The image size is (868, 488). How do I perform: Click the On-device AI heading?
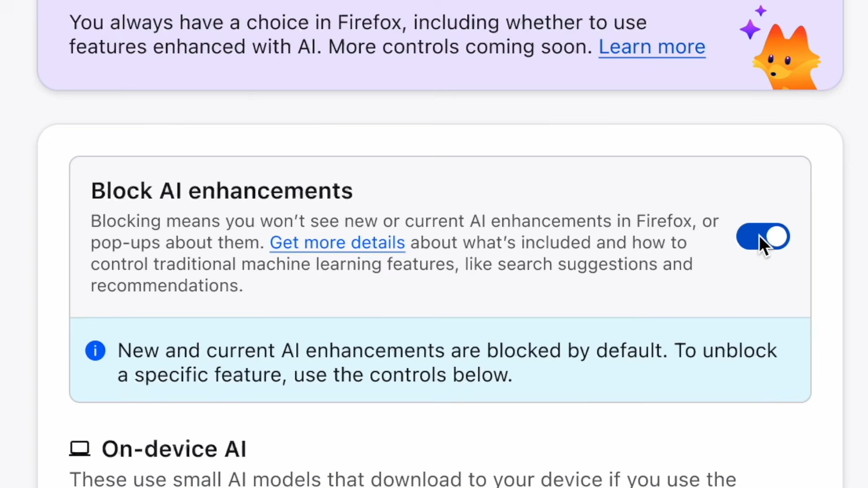point(174,448)
